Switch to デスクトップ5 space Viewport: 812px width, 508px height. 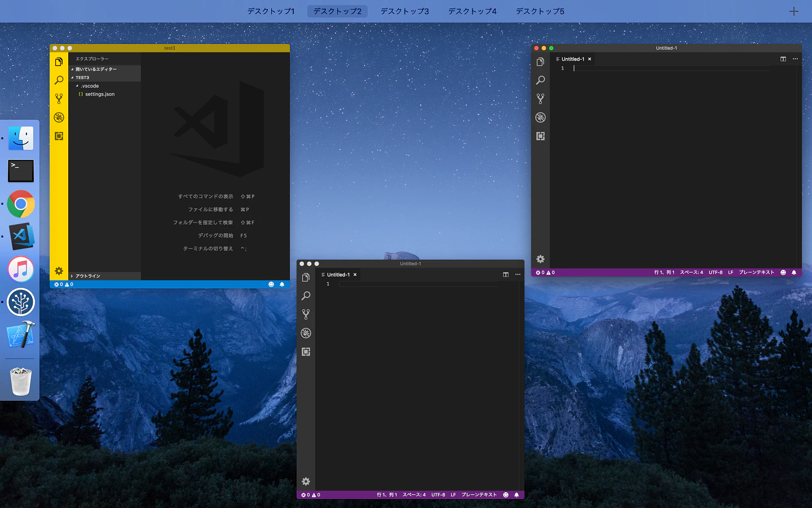click(540, 11)
